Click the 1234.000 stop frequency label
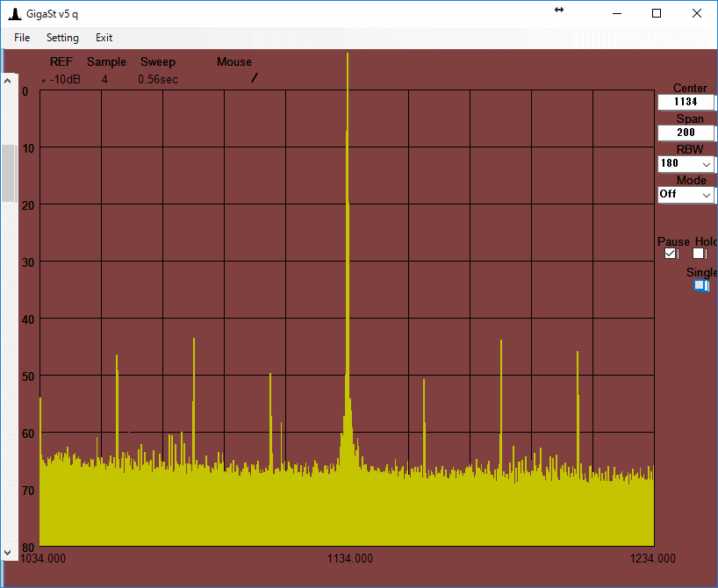Image resolution: width=718 pixels, height=588 pixels. [x=652, y=558]
